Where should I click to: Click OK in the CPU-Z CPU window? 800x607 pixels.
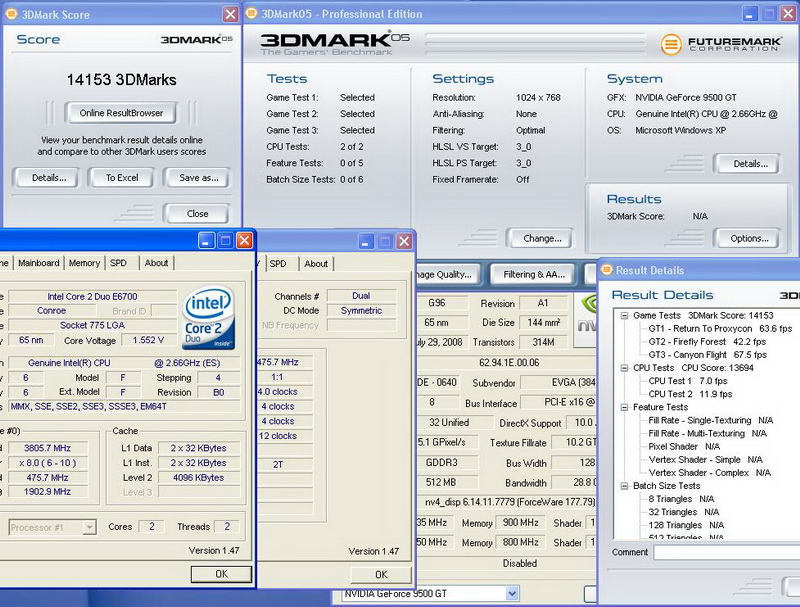pos(221,574)
